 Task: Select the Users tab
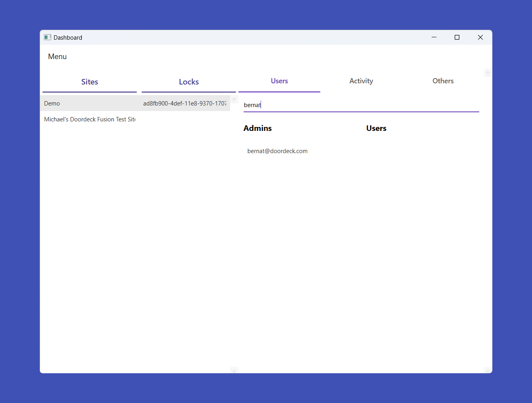pos(279,81)
